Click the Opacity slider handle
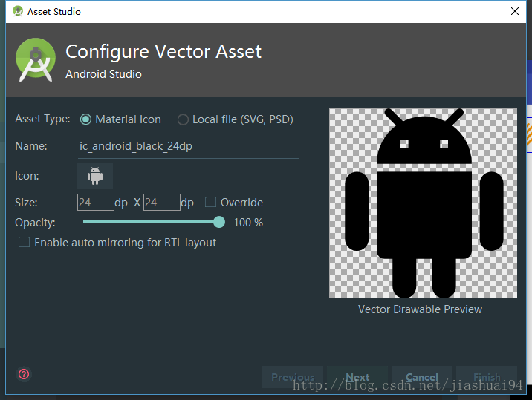Screen dimensions: 532x400 coord(219,222)
